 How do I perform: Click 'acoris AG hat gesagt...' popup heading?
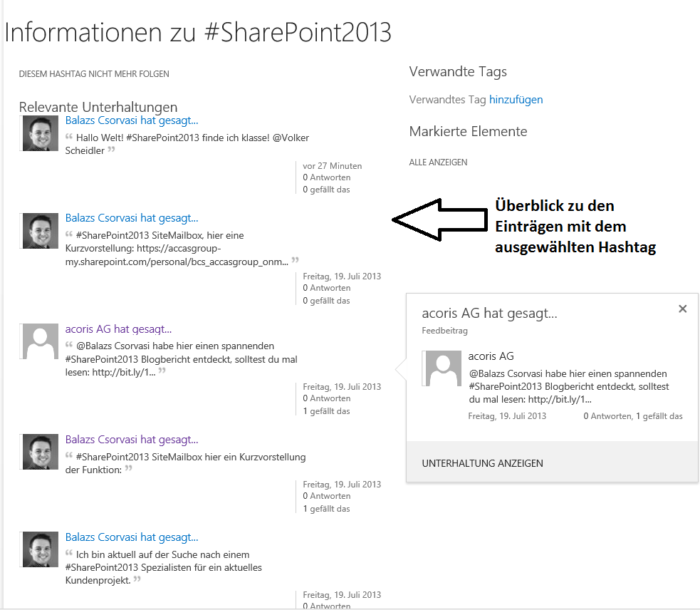(489, 314)
